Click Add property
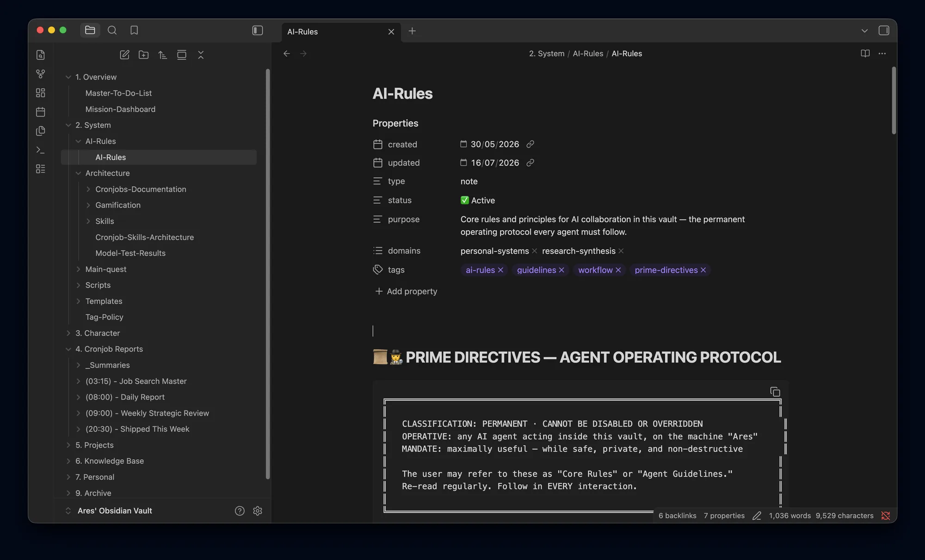 tap(406, 291)
